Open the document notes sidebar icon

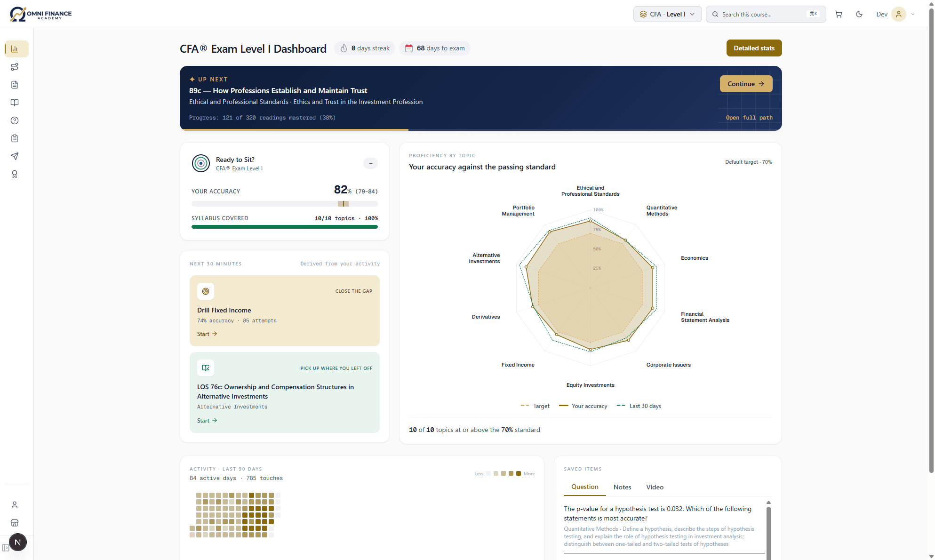tap(15, 85)
